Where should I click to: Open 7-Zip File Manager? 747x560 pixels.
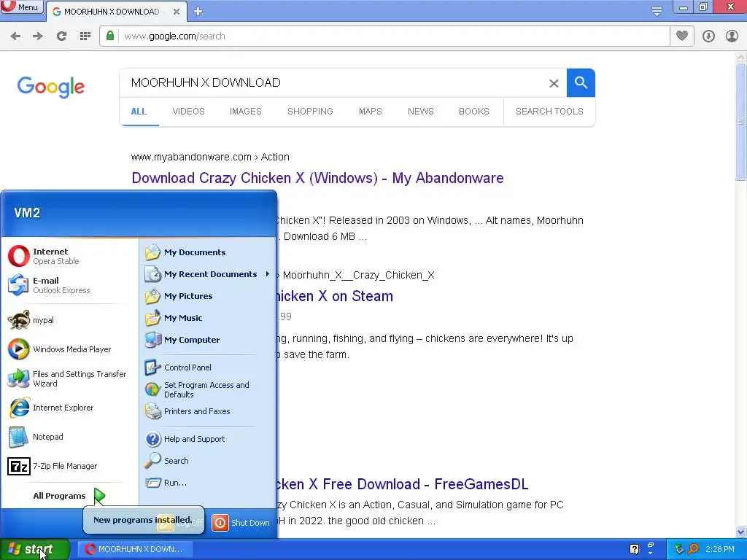(x=70, y=466)
